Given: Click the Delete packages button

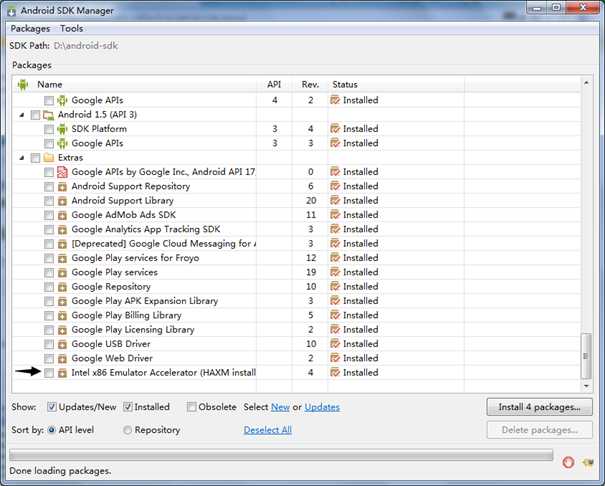Looking at the screenshot, I should 539,430.
